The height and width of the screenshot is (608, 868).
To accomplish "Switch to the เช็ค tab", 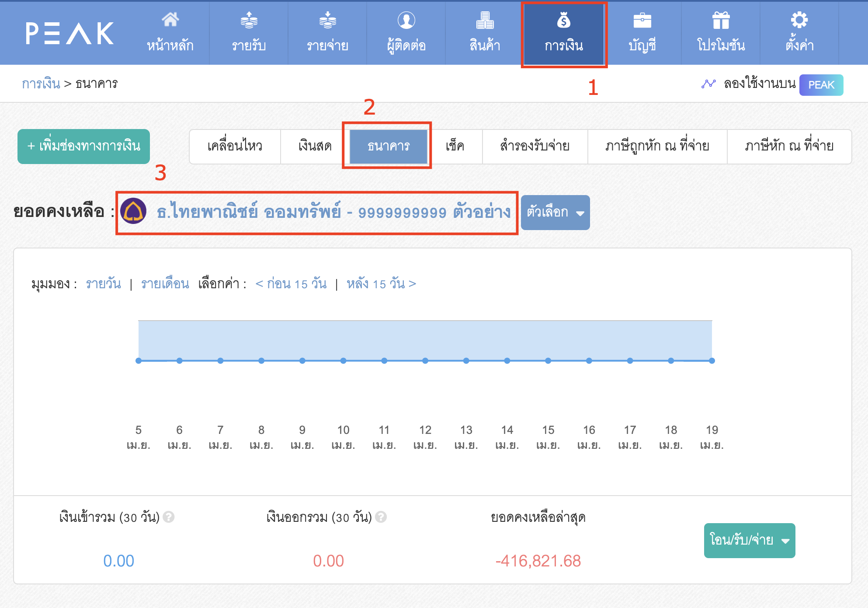I will click(455, 147).
